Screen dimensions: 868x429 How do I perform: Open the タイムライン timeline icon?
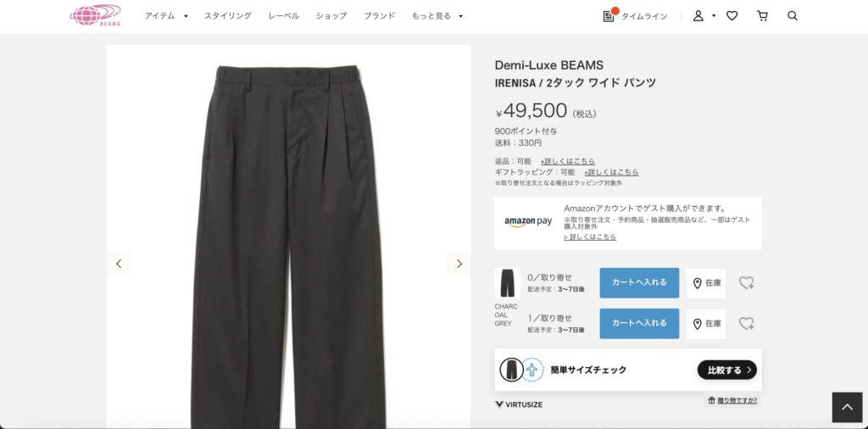pyautogui.click(x=609, y=16)
